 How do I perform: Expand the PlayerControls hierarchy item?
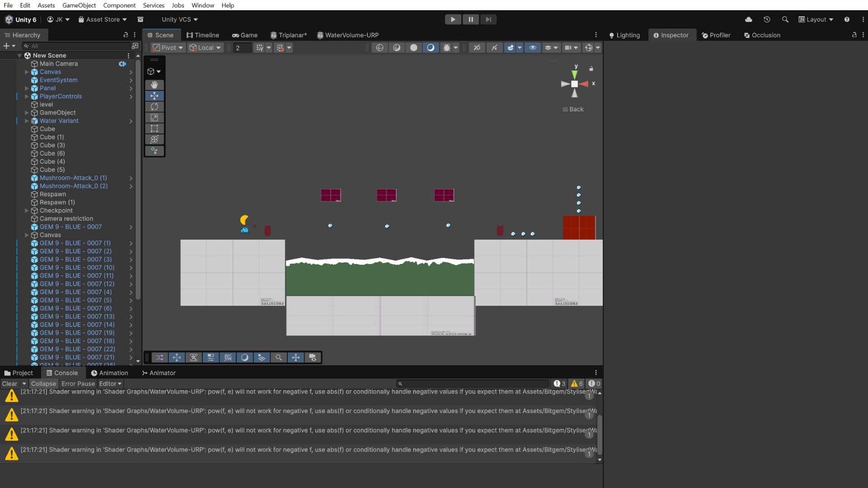[27, 96]
